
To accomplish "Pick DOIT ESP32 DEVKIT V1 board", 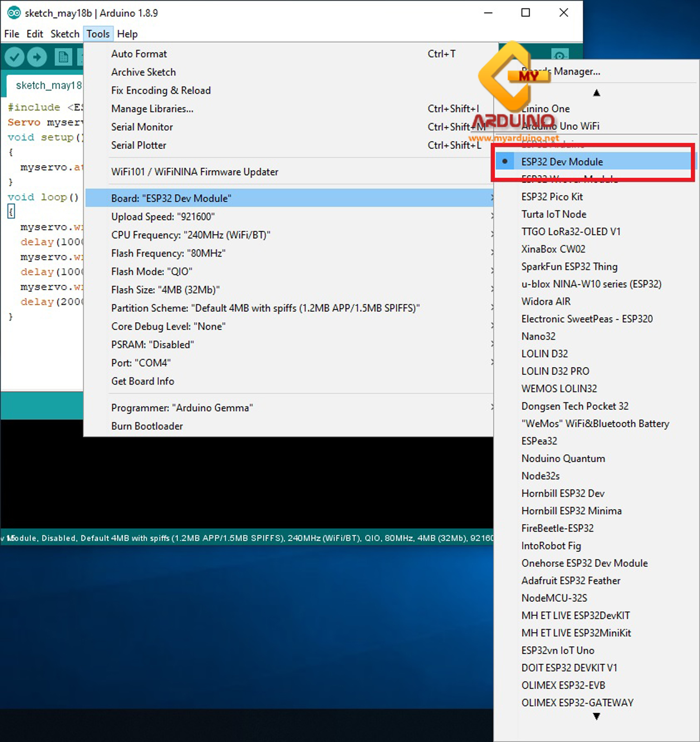I will pyautogui.click(x=569, y=668).
